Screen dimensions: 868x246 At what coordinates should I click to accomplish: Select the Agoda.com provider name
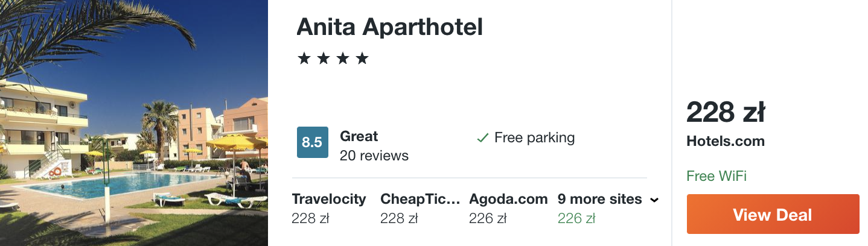pyautogui.click(x=508, y=199)
